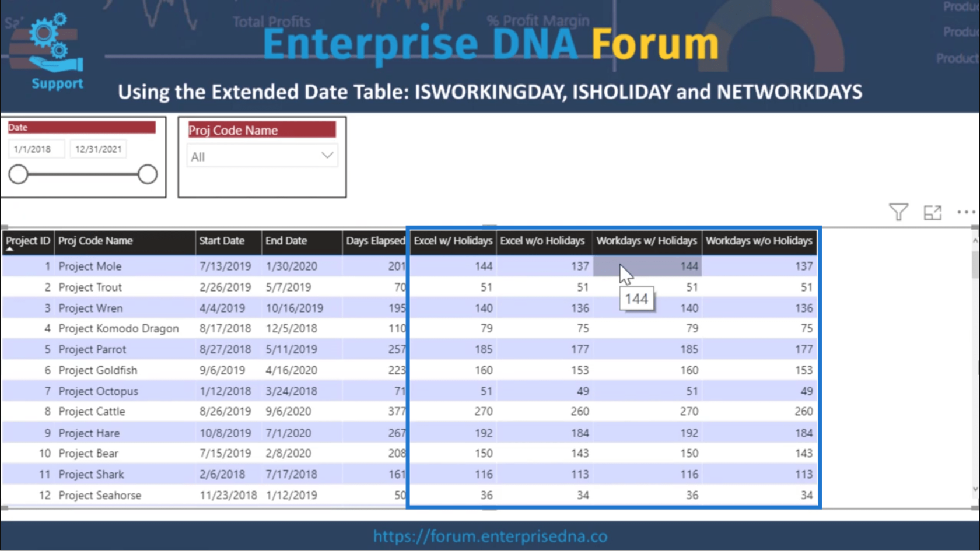Click the start date field 1/1/2018

point(36,149)
